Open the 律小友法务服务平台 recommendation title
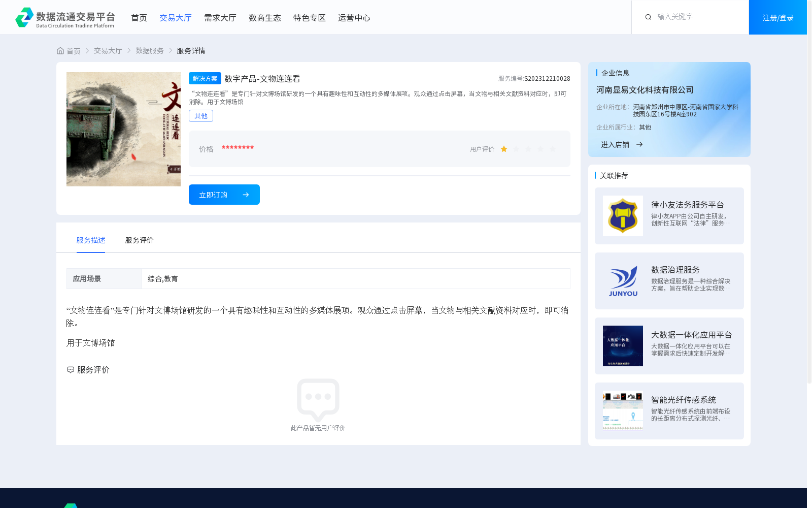This screenshot has width=812, height=508. (x=688, y=205)
